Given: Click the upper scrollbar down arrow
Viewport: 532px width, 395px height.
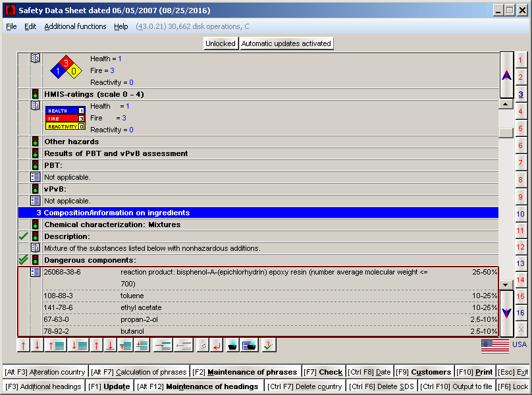Looking at the screenshot, I should (x=506, y=285).
